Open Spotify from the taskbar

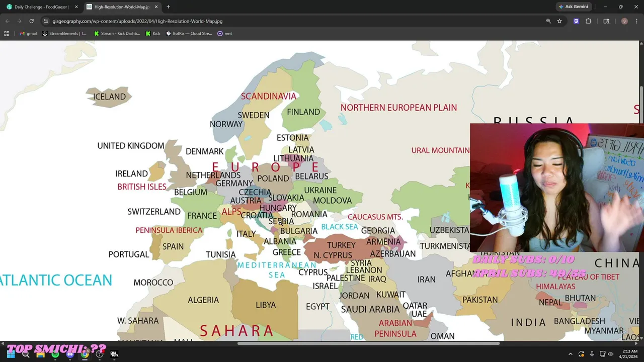pos(55,354)
